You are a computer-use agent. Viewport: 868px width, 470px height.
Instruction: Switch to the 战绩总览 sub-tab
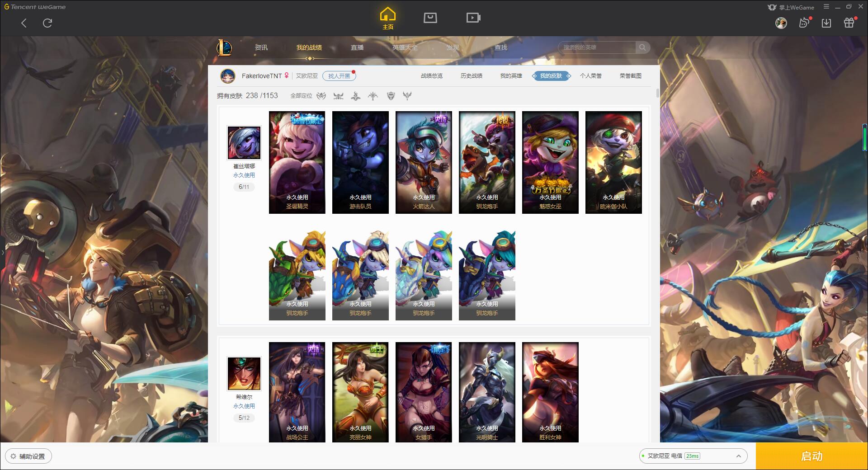tap(432, 76)
